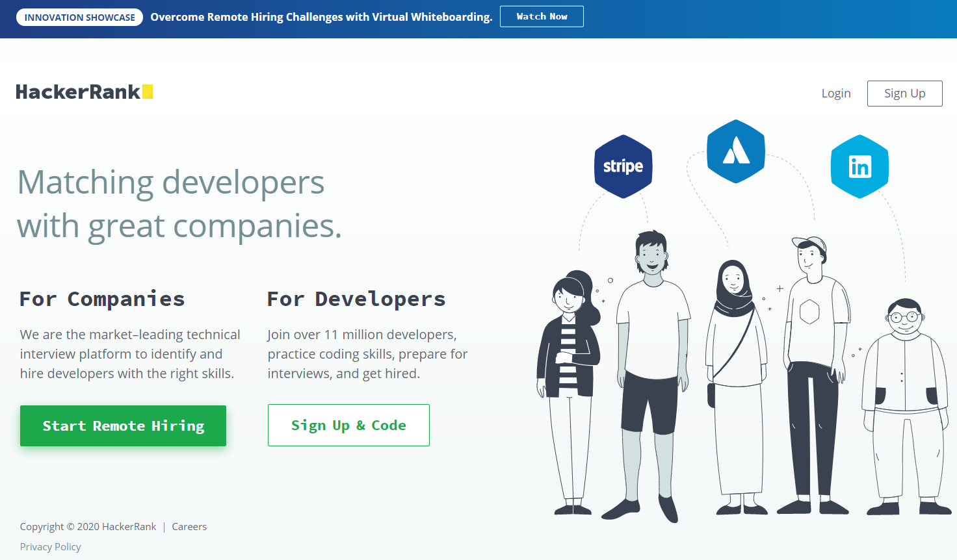957x560 pixels.
Task: Click Sign Up & Code button
Action: (x=348, y=425)
